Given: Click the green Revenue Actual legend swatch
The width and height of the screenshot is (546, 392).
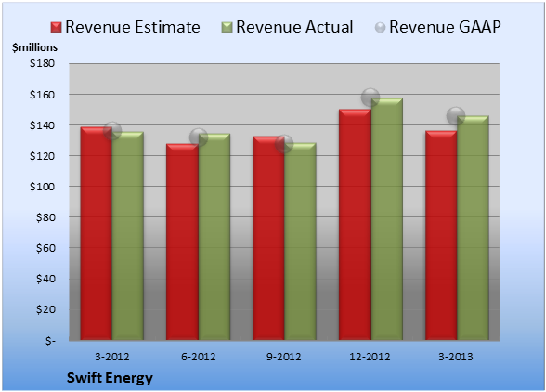Looking at the screenshot, I should point(227,28).
